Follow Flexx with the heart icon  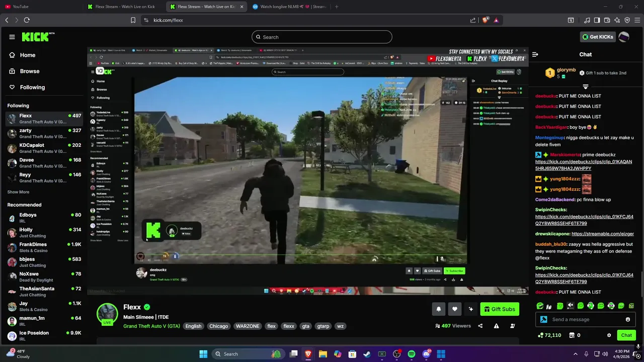click(455, 309)
